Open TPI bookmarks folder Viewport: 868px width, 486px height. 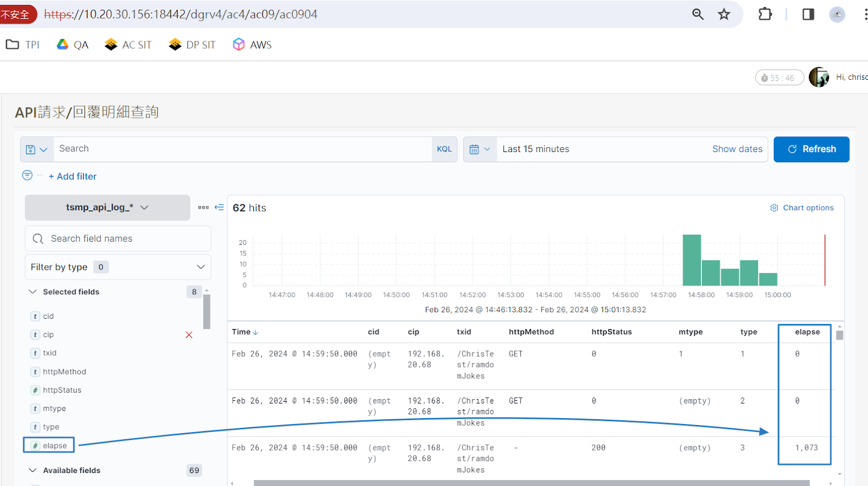23,45
